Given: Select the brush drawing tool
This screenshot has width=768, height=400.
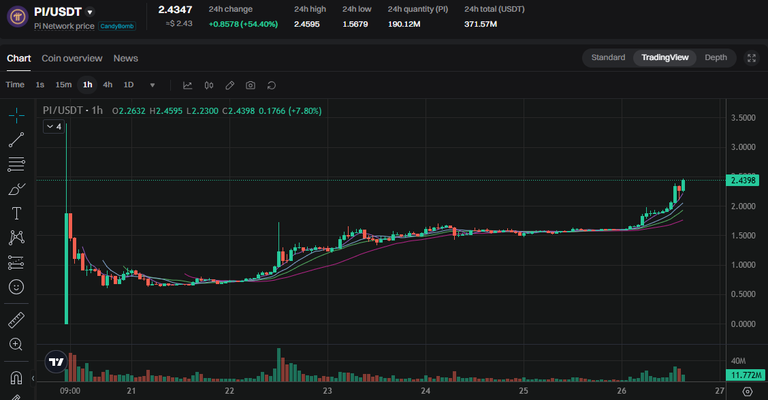Looking at the screenshot, I should click(16, 189).
